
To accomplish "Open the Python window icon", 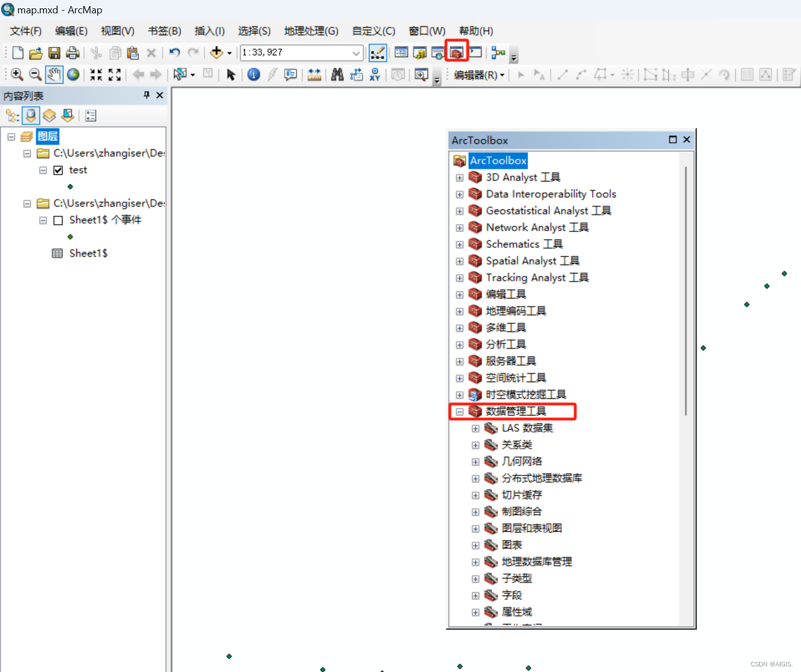I will (475, 53).
